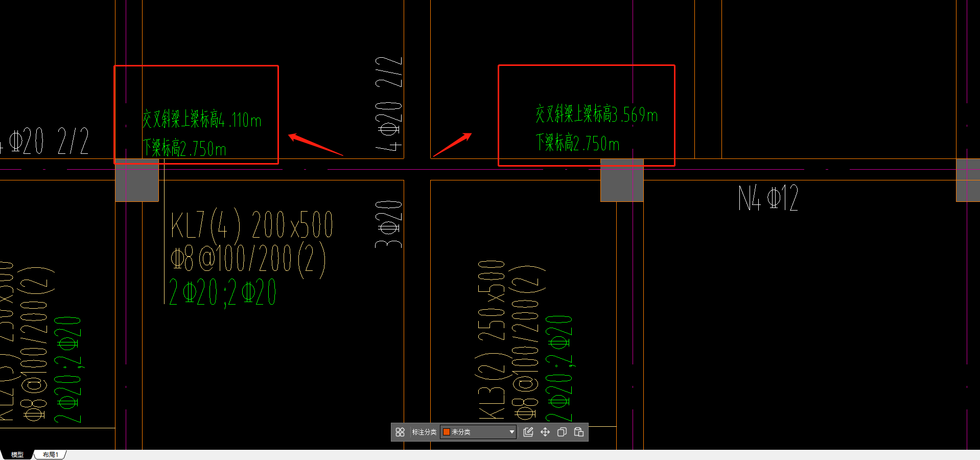The height and width of the screenshot is (460, 980).
Task: Select the vertical KL3(2) 250x500 beam label
Action: tap(491, 340)
